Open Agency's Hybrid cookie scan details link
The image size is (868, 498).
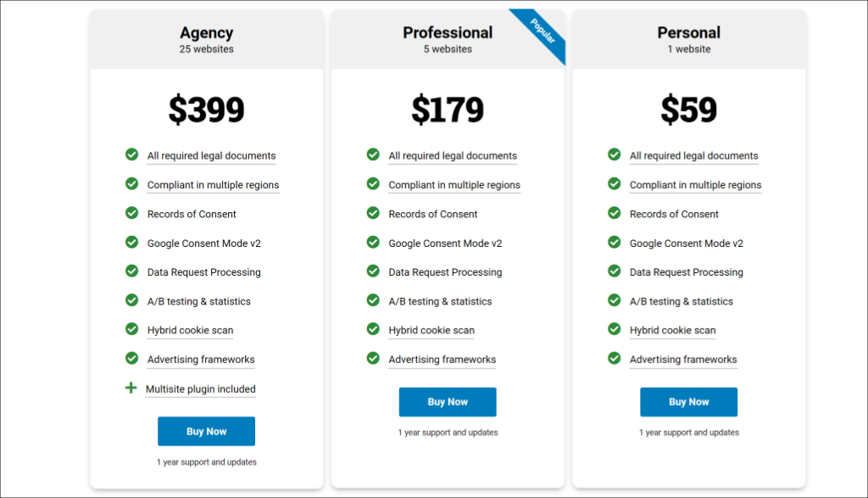pos(190,330)
